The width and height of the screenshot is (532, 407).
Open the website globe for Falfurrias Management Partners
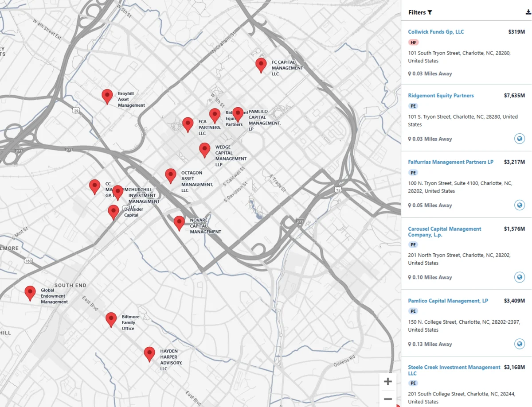[x=520, y=205]
